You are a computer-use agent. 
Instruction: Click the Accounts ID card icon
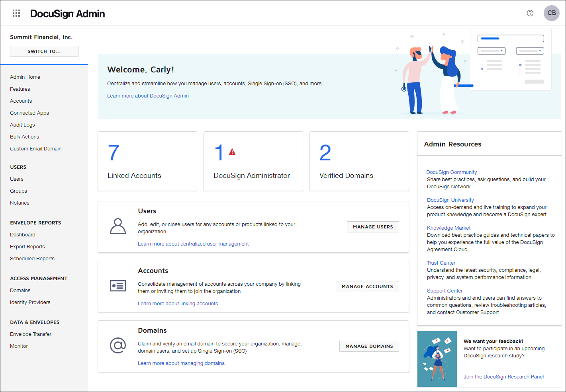[x=118, y=286]
